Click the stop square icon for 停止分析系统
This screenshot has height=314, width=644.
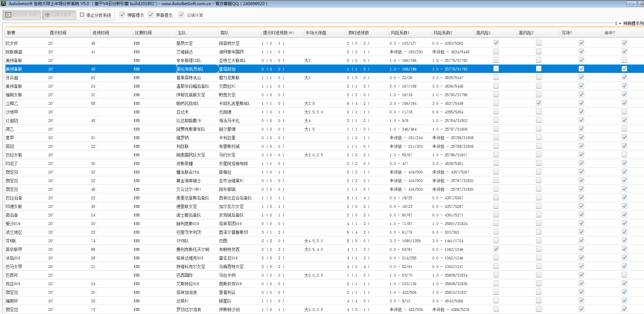click(x=82, y=15)
